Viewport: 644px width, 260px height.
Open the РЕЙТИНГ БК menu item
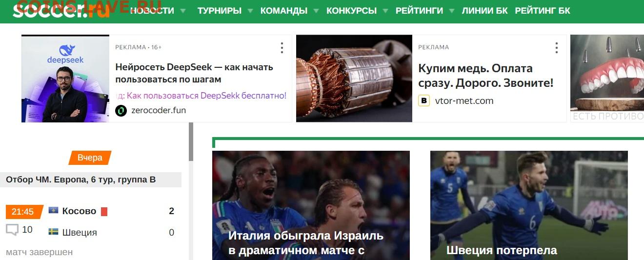pyautogui.click(x=543, y=11)
